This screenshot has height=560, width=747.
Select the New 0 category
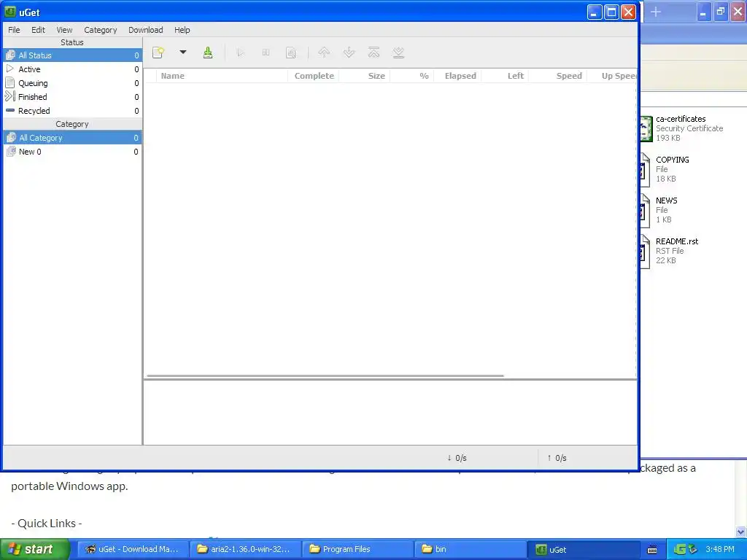click(x=72, y=152)
